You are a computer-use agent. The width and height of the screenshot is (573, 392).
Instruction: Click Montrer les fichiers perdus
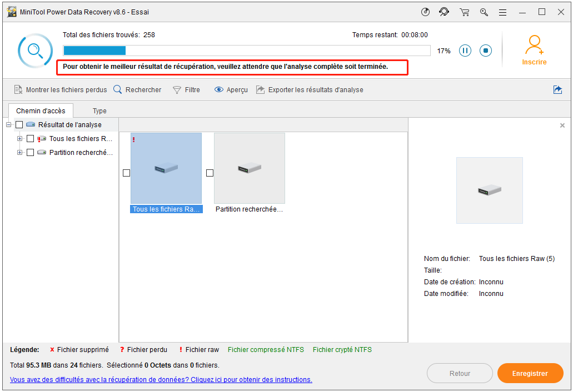[60, 90]
